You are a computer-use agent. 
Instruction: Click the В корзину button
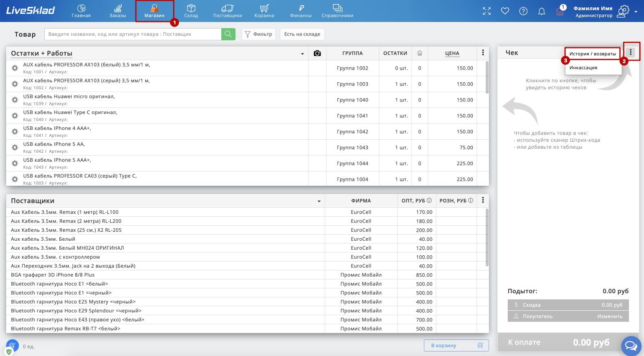pos(456,345)
